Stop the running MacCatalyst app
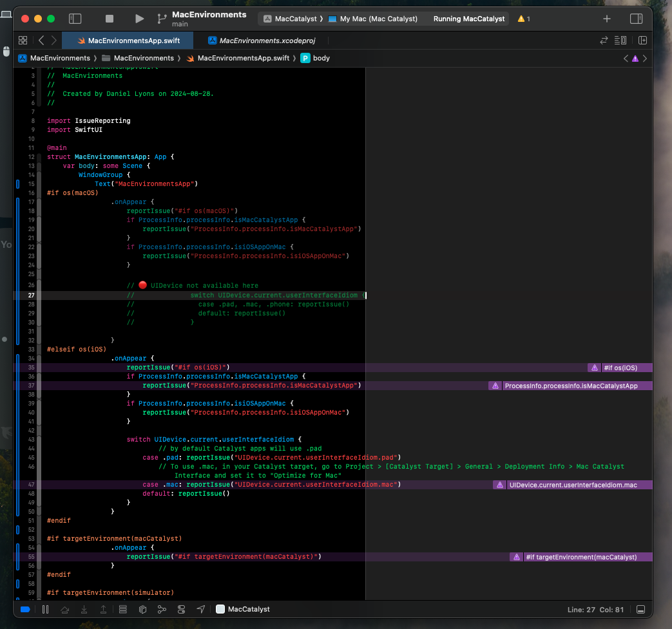This screenshot has width=672, height=629. (x=110, y=19)
